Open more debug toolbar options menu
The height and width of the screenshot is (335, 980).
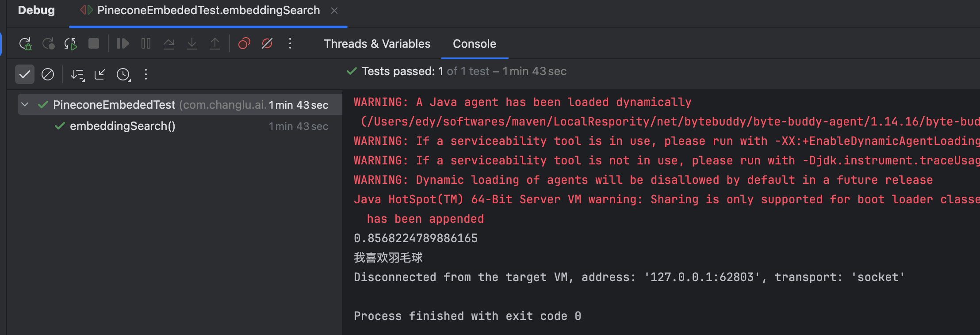point(290,43)
